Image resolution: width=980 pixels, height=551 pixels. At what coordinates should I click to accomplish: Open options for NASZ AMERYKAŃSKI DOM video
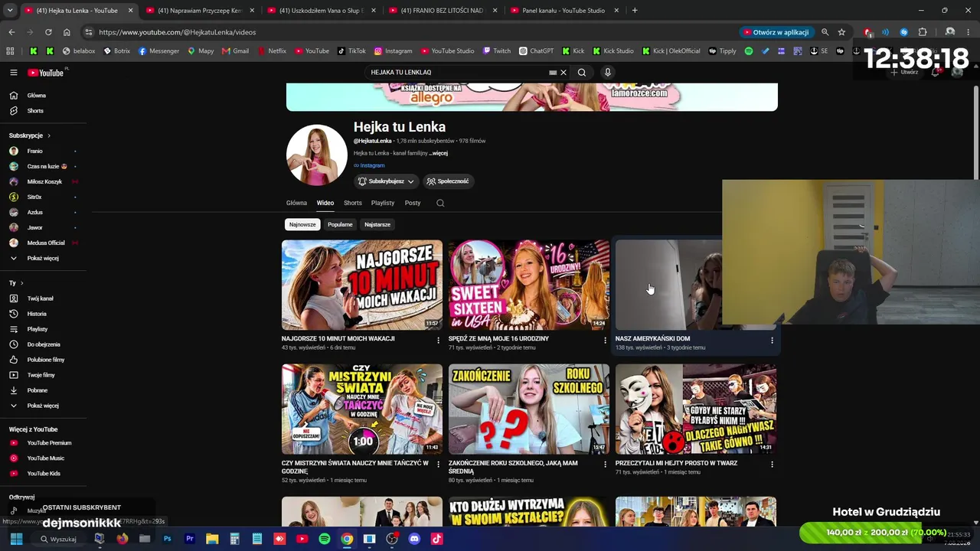(772, 340)
